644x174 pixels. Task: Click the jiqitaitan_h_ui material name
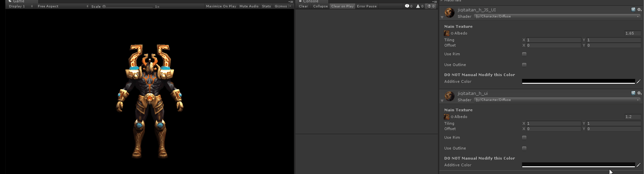pos(472,94)
